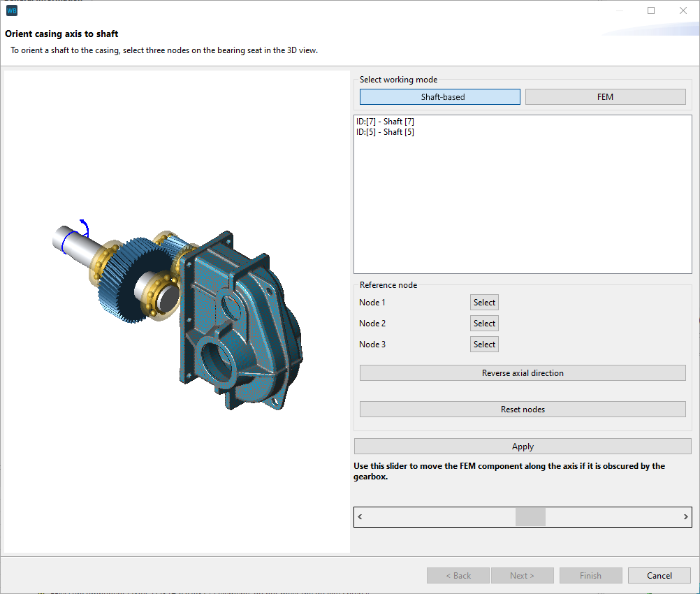Switch to Shaft-based working mode
Screen dimensions: 700x594
[x=439, y=96]
